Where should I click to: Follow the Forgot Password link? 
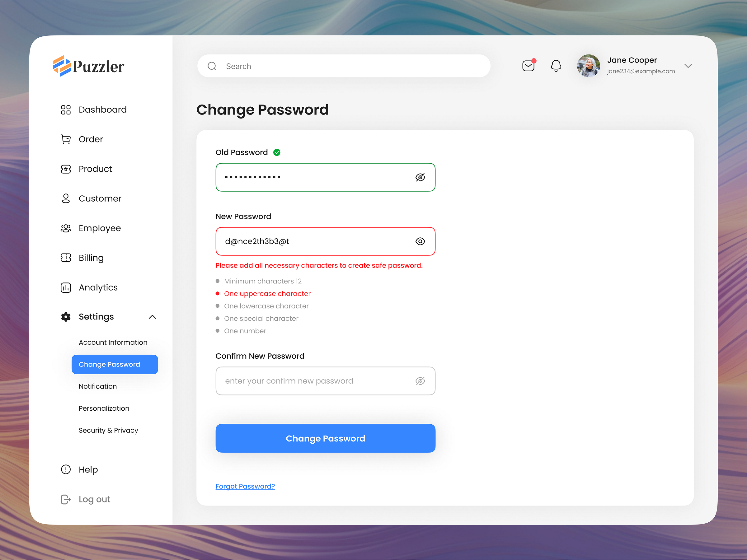pyautogui.click(x=245, y=486)
